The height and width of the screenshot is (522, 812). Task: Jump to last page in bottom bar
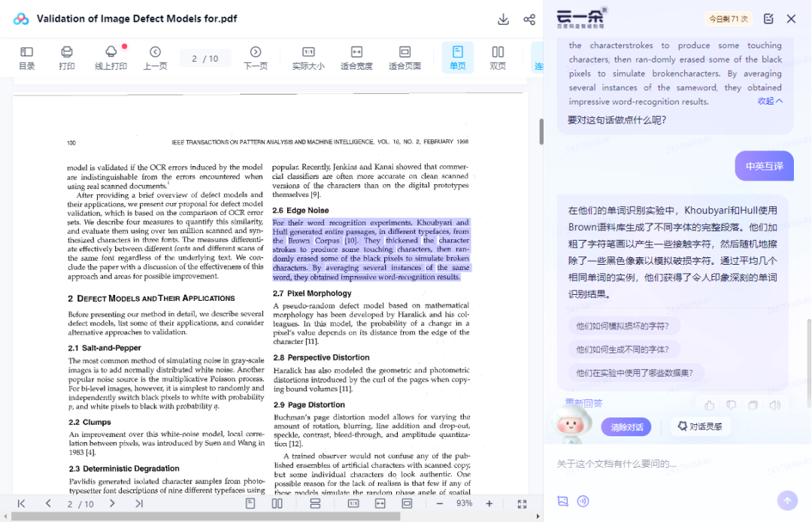tap(139, 503)
